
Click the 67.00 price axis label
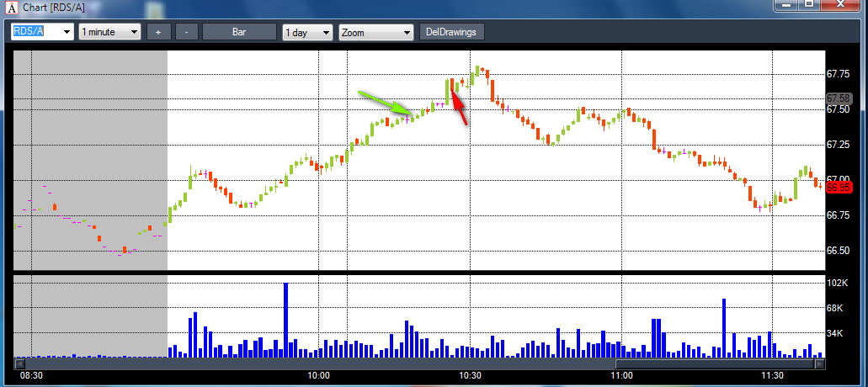coord(838,180)
